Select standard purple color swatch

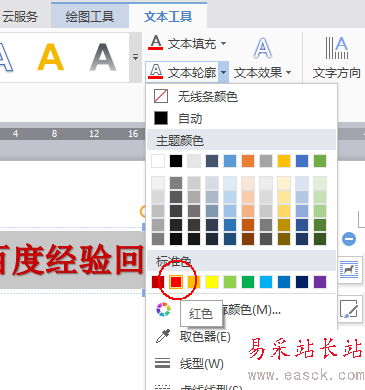(x=320, y=282)
